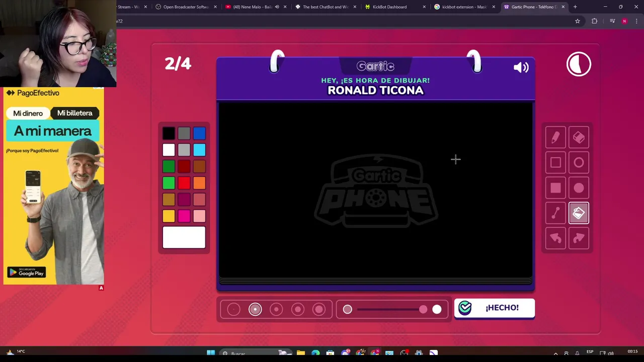This screenshot has height=362, width=644.
Task: Select the second brush size
Action: coord(255,310)
